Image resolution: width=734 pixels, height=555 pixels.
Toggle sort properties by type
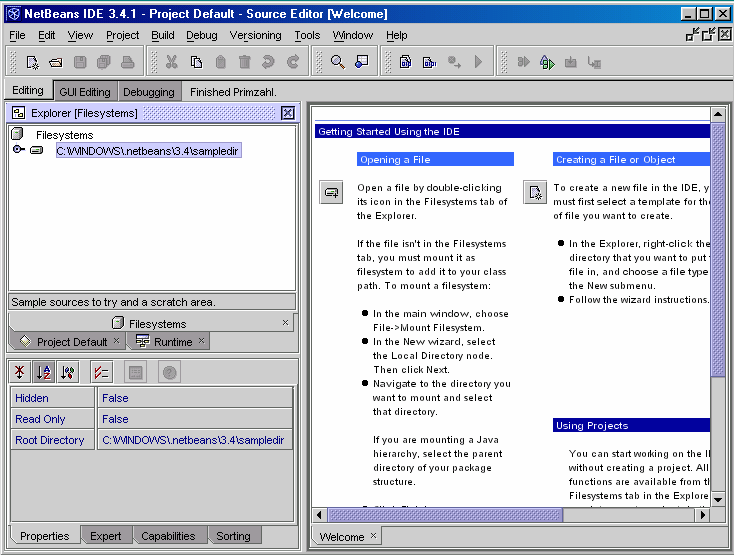tap(68, 372)
